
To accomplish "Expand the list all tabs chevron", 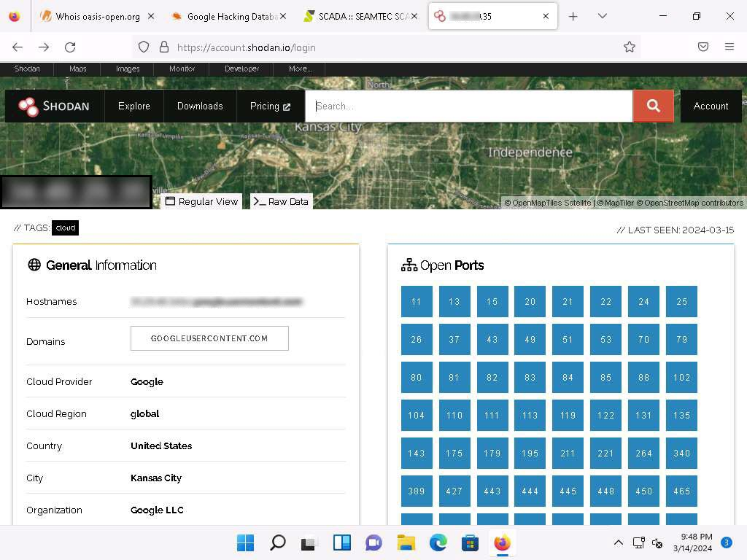I will 602,16.
